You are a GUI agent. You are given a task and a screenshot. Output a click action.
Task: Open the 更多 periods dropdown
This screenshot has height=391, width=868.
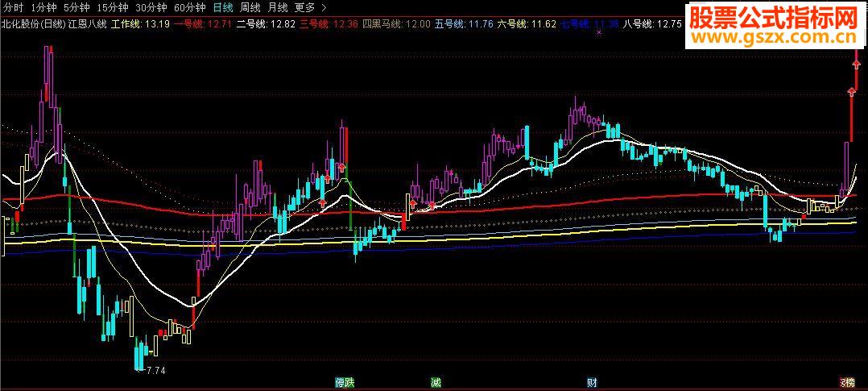pos(305,8)
